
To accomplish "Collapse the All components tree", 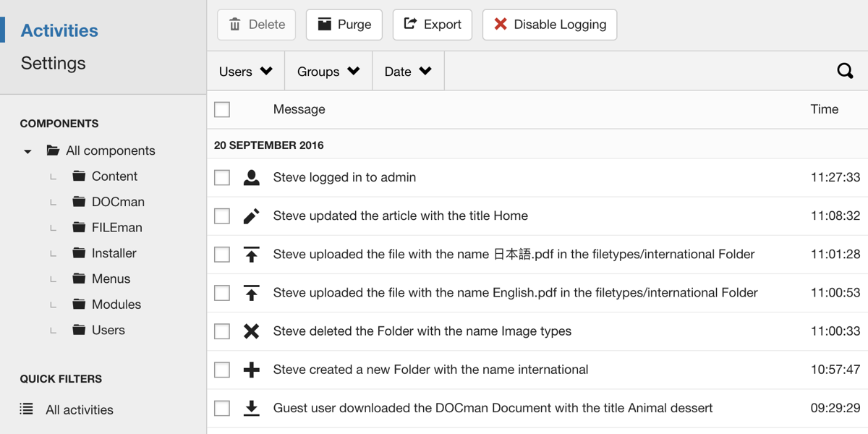I will coord(27,151).
